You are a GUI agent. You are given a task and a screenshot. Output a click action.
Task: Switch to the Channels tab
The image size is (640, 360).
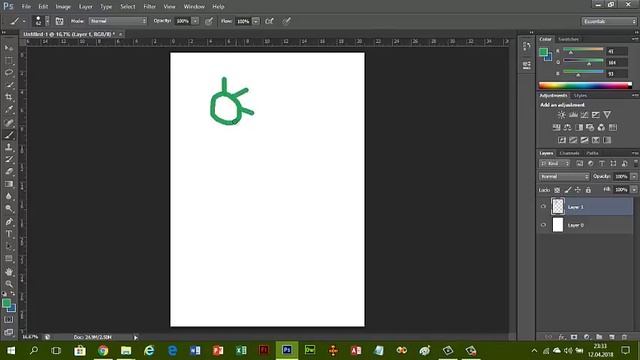[569, 153]
